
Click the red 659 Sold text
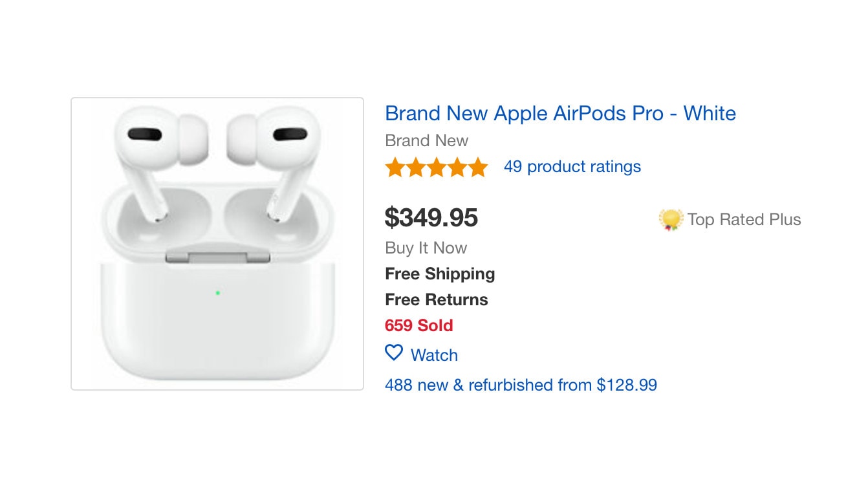point(419,325)
